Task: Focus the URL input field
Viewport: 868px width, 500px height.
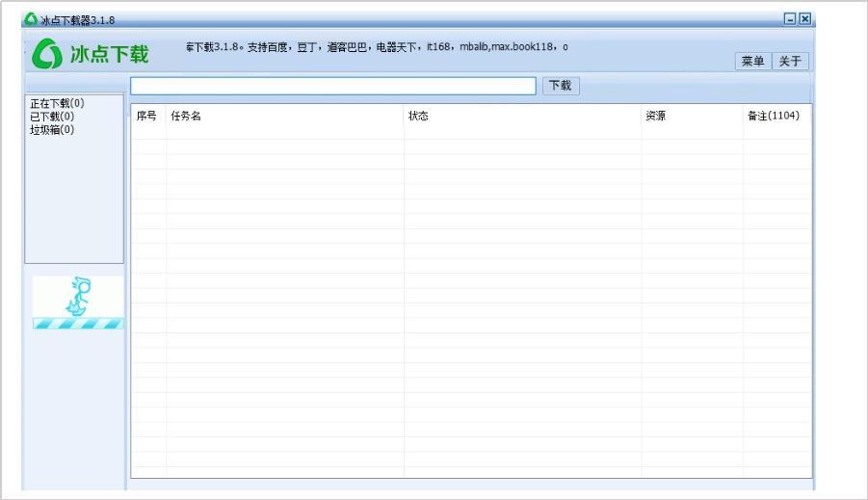Action: point(333,86)
